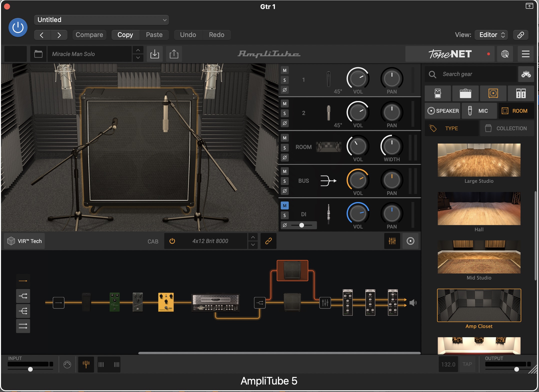539x392 pixels.
Task: Step to previous preset with up arrow
Action: click(138, 50)
